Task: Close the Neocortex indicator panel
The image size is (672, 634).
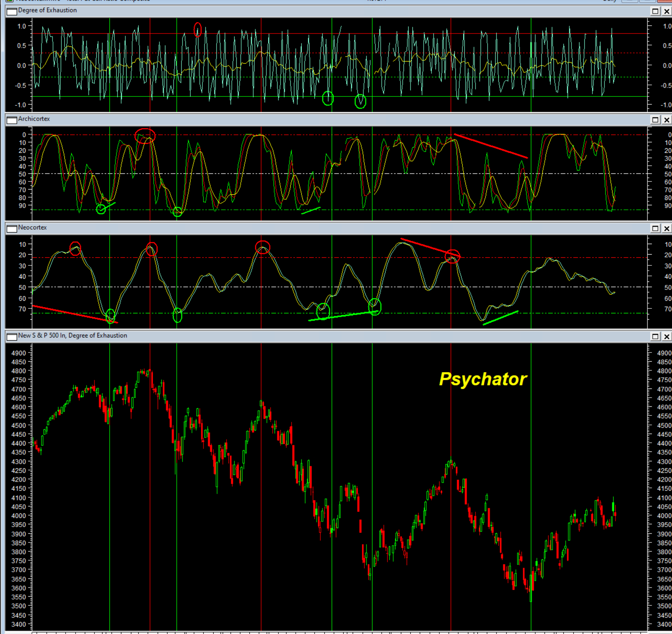Action: (666, 229)
